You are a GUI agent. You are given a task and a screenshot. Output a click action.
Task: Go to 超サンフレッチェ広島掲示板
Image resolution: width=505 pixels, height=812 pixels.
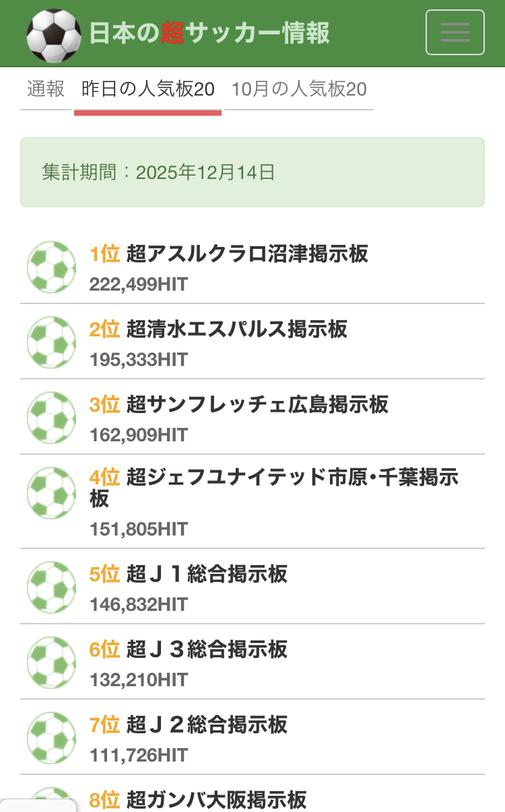click(257, 405)
